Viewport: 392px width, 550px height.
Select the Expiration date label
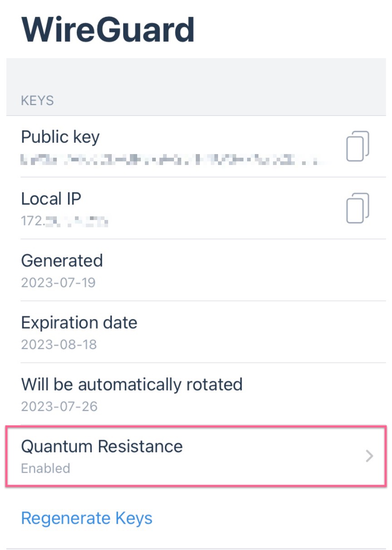[x=79, y=323]
